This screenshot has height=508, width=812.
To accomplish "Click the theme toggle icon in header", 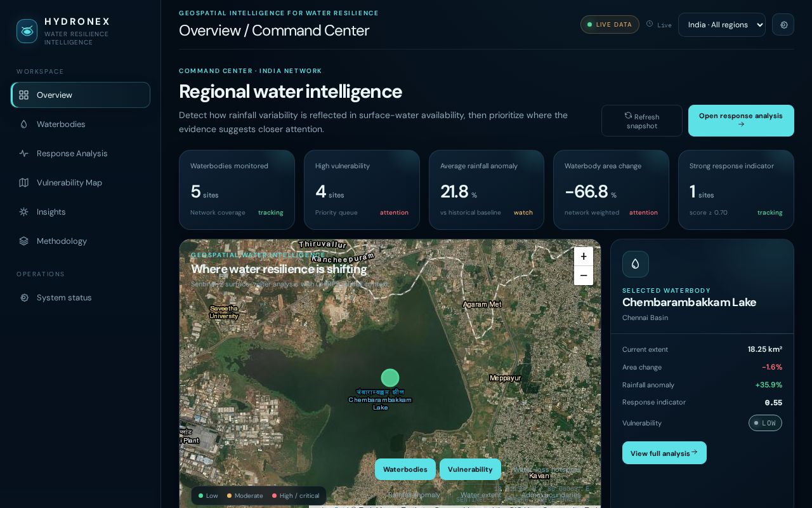I will (783, 25).
